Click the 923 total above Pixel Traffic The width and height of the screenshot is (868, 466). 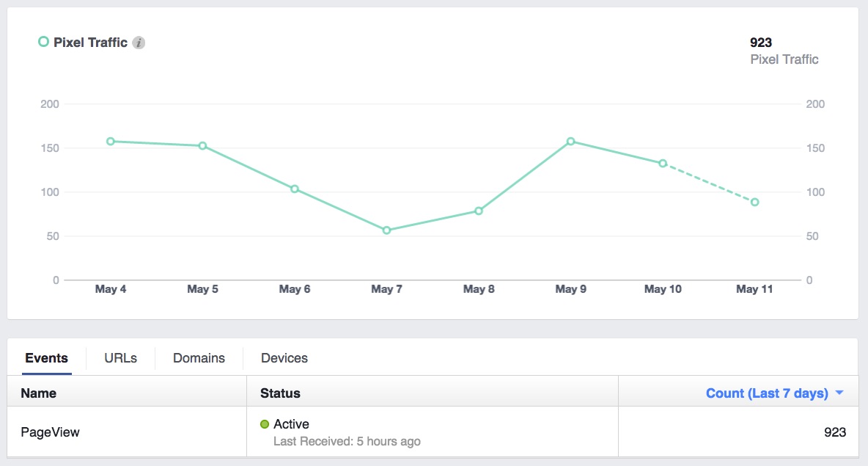coord(761,43)
